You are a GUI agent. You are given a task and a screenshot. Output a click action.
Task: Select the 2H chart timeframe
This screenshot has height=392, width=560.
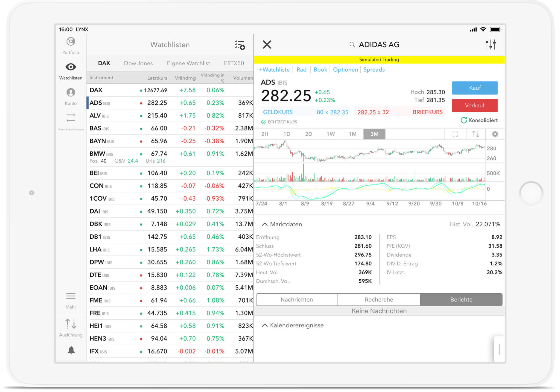pyautogui.click(x=265, y=134)
